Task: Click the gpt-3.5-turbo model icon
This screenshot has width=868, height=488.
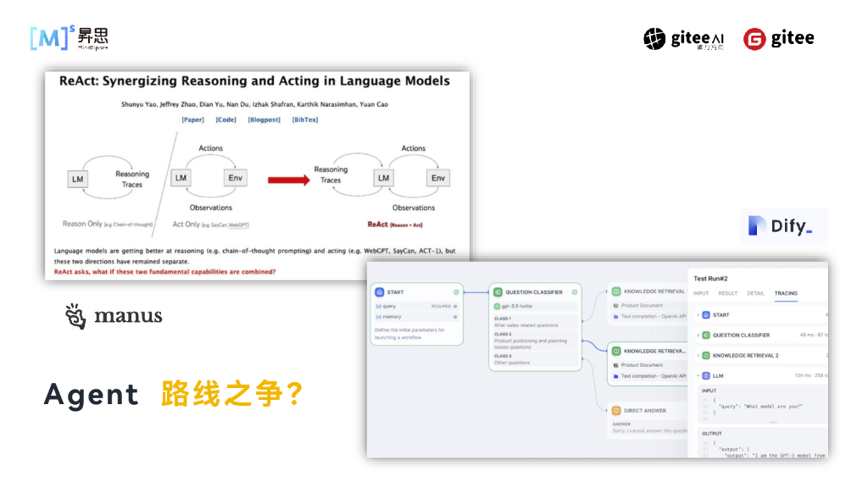Action: click(x=497, y=306)
